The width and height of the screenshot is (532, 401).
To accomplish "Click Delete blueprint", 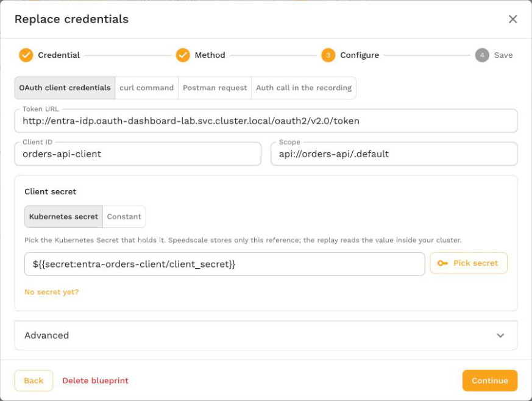I will pos(95,381).
